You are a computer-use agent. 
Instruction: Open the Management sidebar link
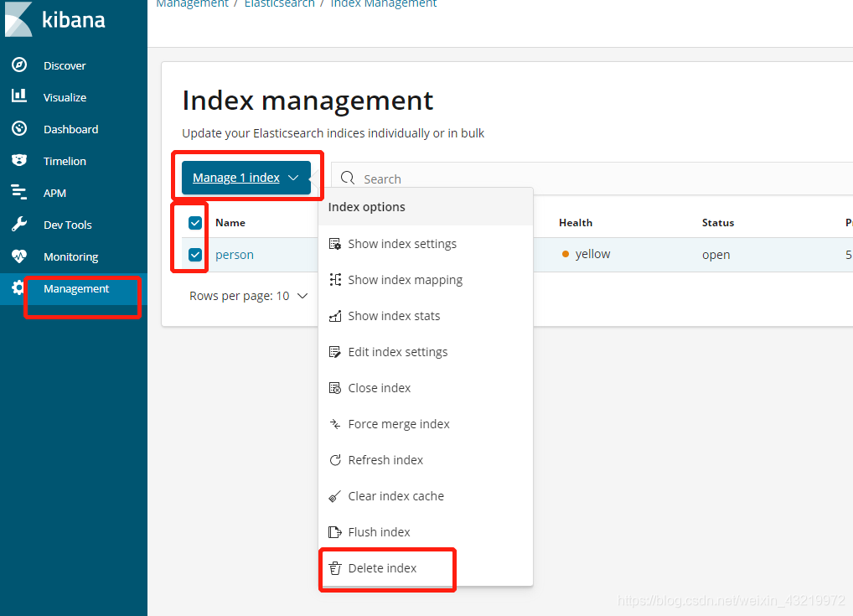pos(76,288)
